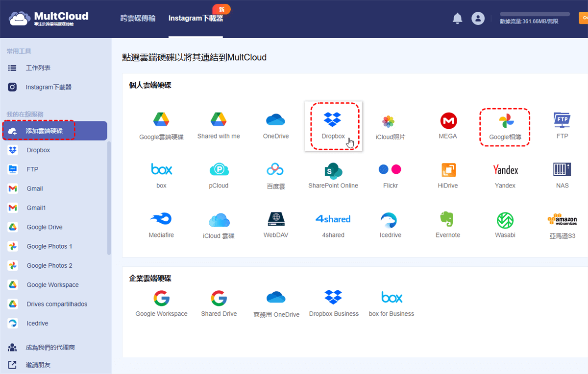The image size is (588, 374).
Task: Add the box personal cloud icon
Action: (x=161, y=169)
